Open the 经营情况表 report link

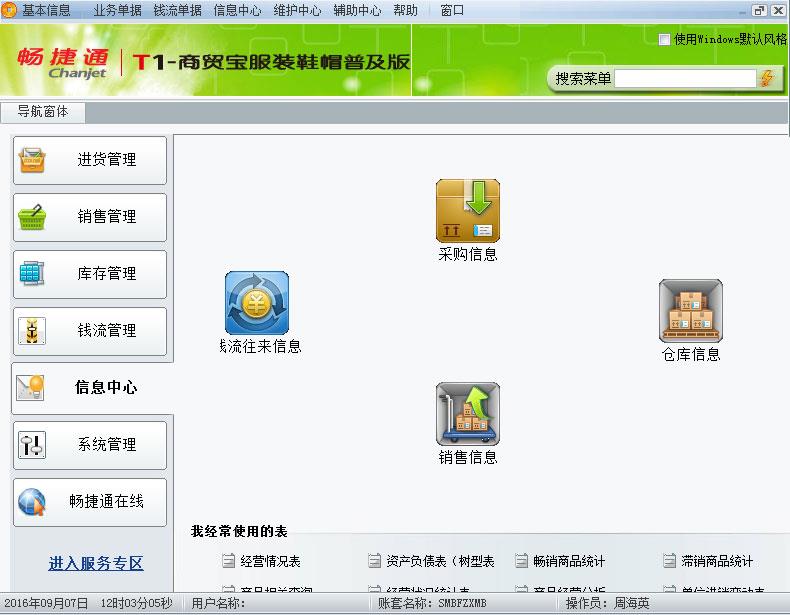[x=270, y=561]
